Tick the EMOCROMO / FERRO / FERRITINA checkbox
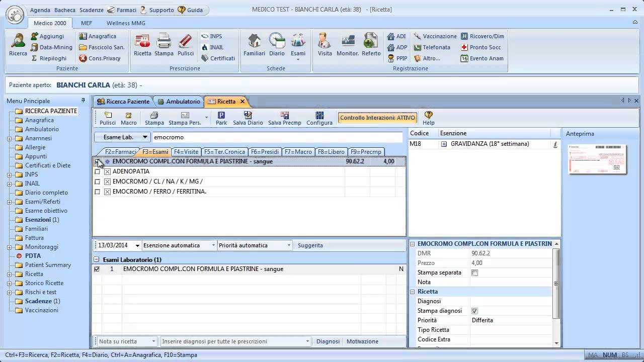This screenshot has height=362, width=644. (x=98, y=192)
